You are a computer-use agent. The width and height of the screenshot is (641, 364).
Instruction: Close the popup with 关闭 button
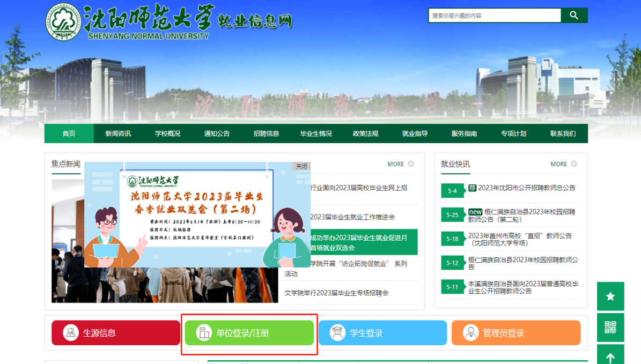[x=301, y=166]
